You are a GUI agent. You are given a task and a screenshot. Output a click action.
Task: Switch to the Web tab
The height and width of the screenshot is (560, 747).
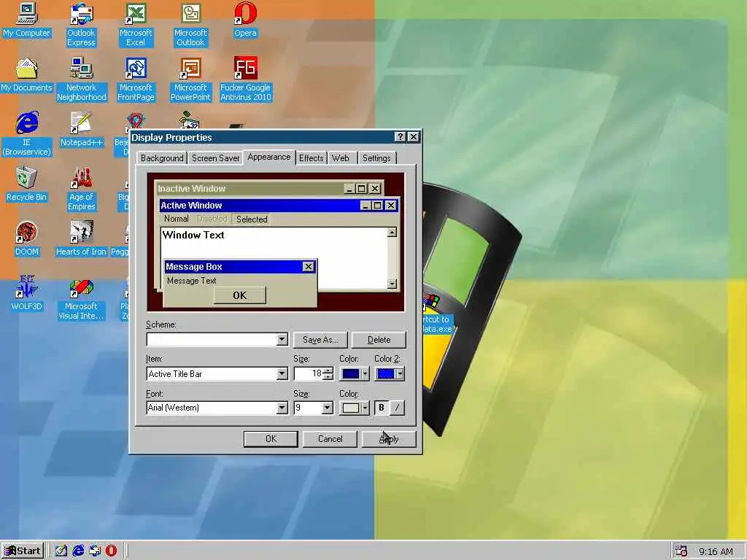click(x=341, y=158)
